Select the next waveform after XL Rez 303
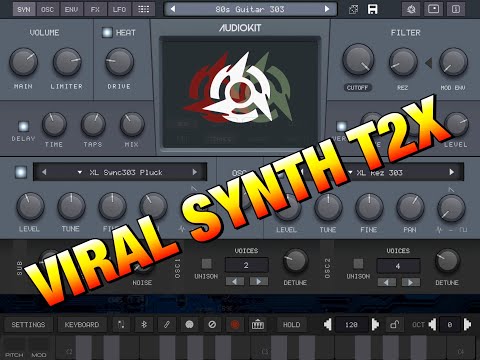 tap(452, 172)
